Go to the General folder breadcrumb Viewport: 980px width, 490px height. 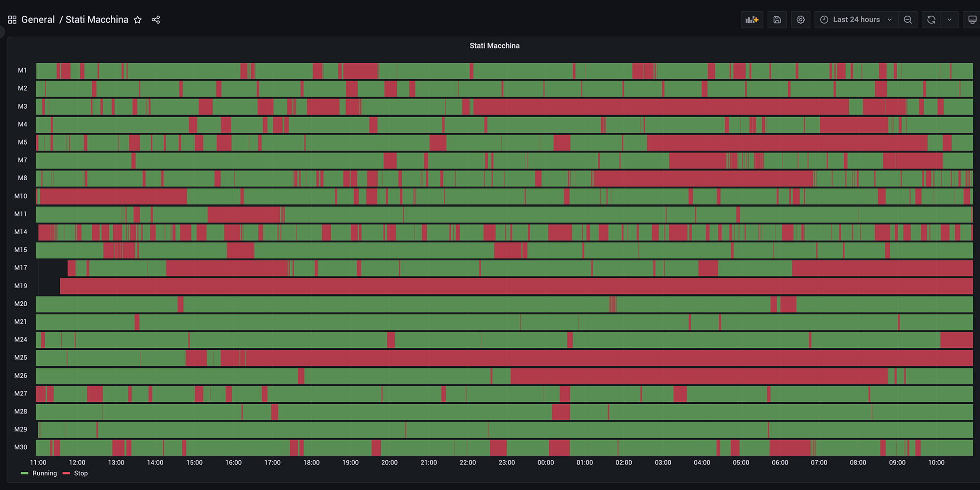pos(38,20)
